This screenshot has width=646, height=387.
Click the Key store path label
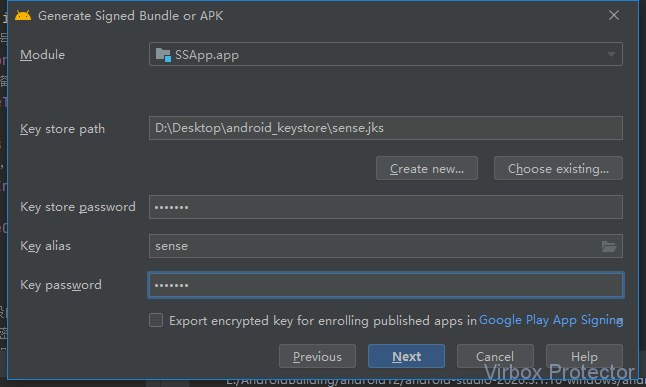click(63, 129)
